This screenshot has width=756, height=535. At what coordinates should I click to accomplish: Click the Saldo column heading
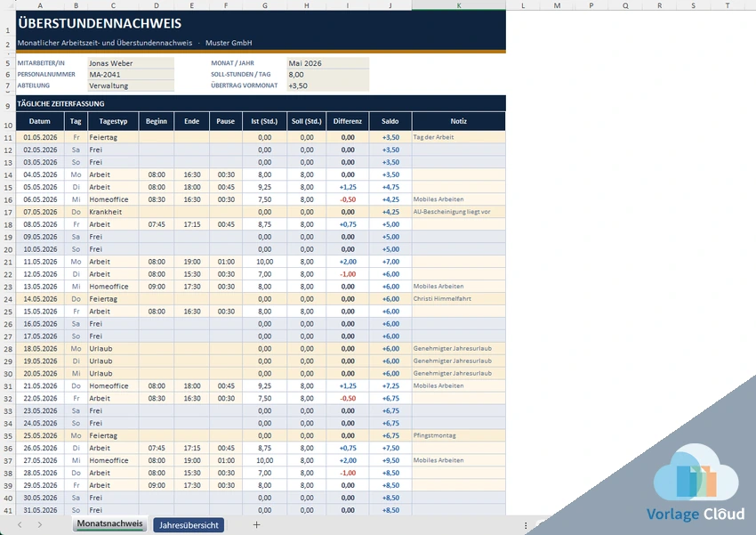click(390, 121)
